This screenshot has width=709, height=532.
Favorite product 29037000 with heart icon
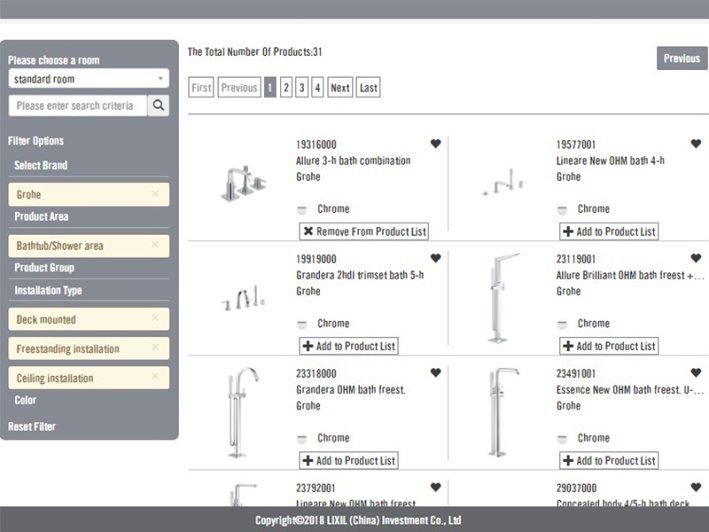coord(696,487)
